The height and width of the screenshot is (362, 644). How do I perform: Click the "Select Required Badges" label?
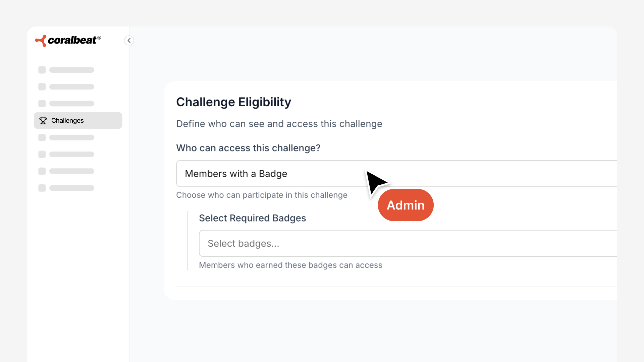[x=252, y=218]
